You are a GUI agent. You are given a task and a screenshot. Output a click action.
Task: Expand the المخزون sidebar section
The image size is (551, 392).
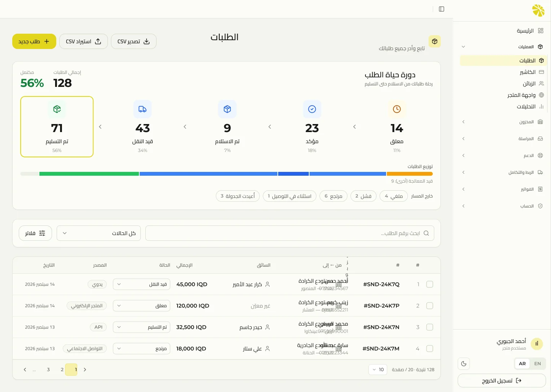coord(503,122)
